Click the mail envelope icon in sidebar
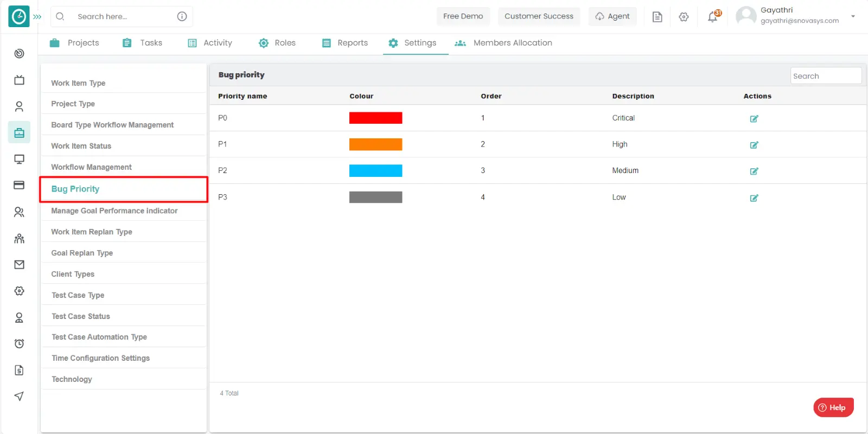Image resolution: width=868 pixels, height=434 pixels. click(19, 265)
